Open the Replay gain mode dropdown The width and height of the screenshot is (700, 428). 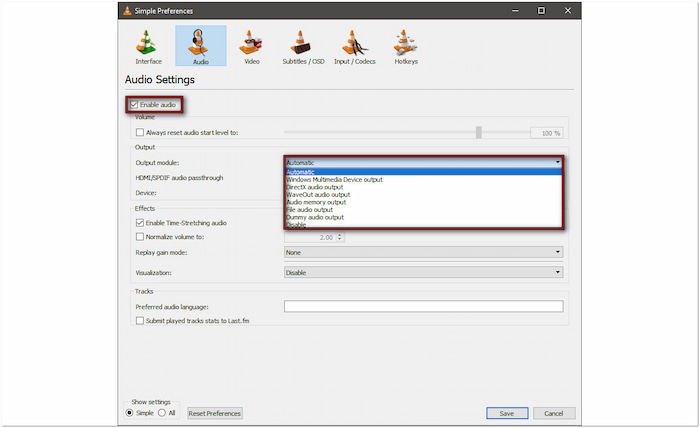pyautogui.click(x=423, y=252)
